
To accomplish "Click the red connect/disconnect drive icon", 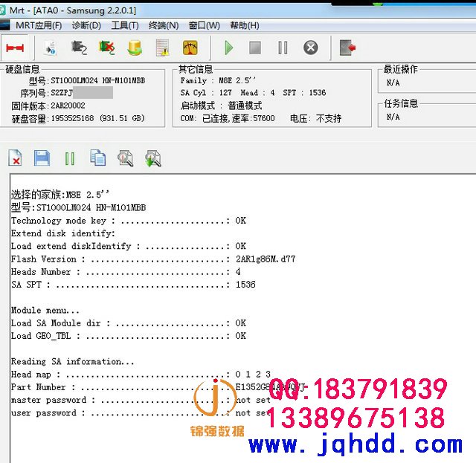I will point(15,48).
